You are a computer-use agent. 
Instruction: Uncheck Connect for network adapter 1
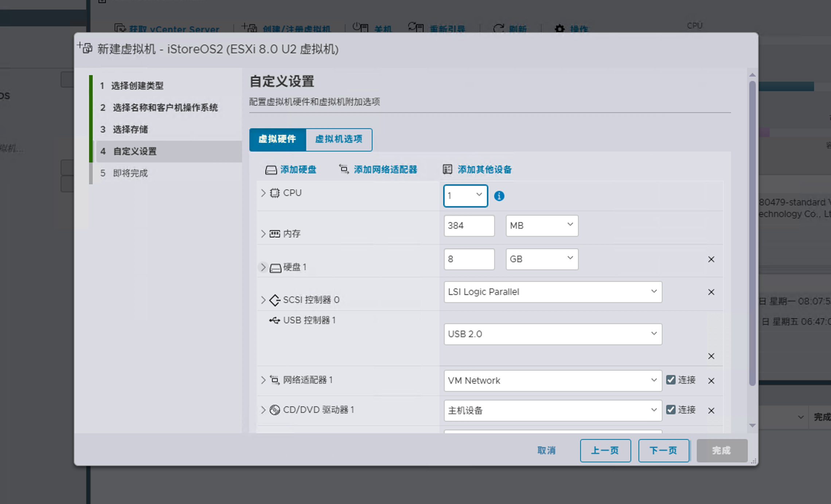(671, 380)
